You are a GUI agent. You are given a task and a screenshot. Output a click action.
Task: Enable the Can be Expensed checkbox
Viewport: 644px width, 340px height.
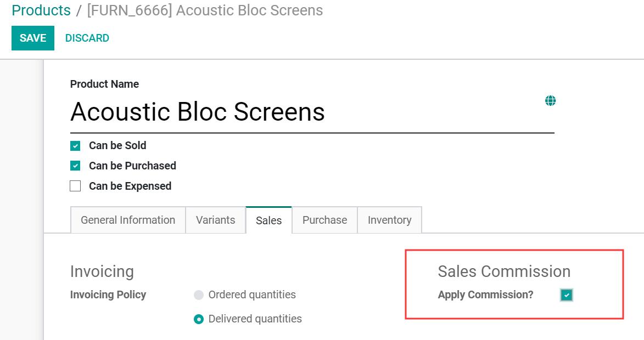click(x=75, y=186)
